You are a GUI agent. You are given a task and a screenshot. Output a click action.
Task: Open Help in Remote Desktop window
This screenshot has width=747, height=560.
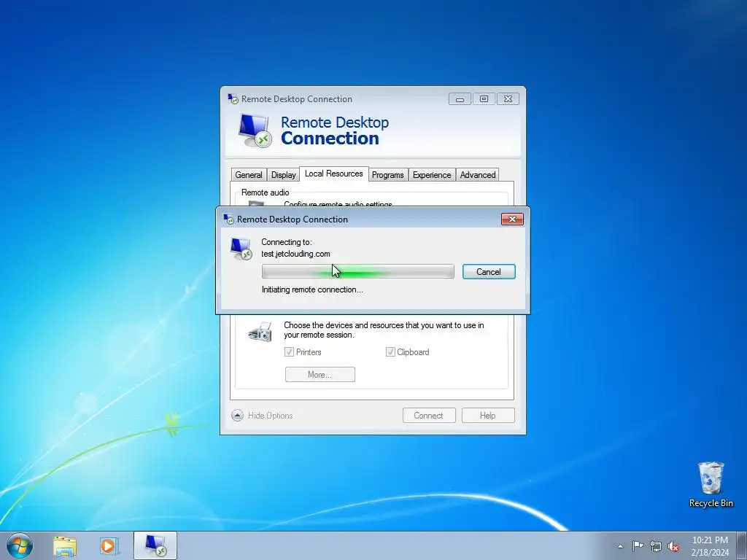488,415
